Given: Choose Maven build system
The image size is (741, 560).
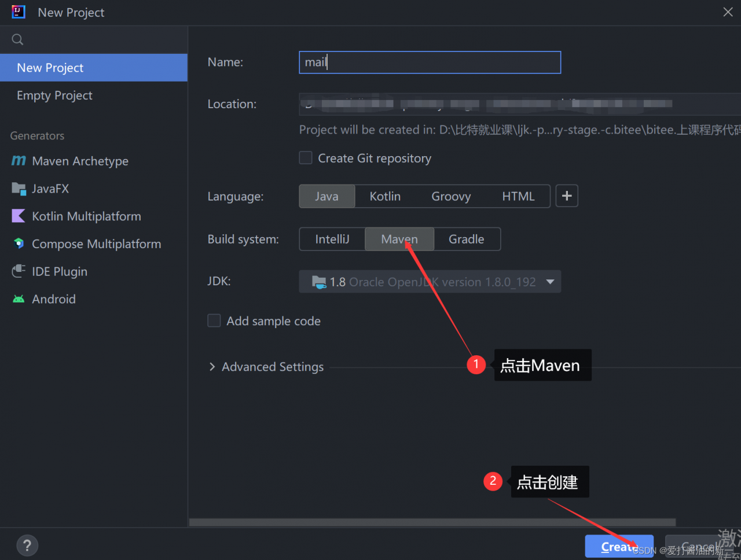Looking at the screenshot, I should pyautogui.click(x=399, y=239).
